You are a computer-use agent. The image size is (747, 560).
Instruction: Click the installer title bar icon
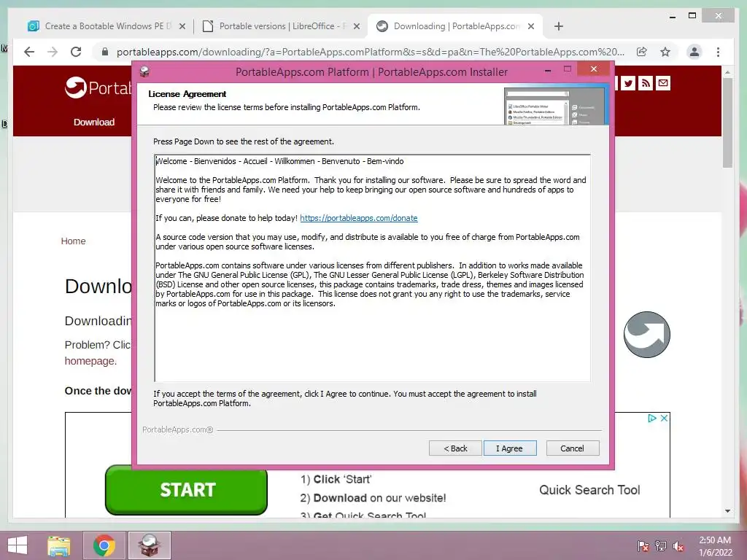click(144, 72)
